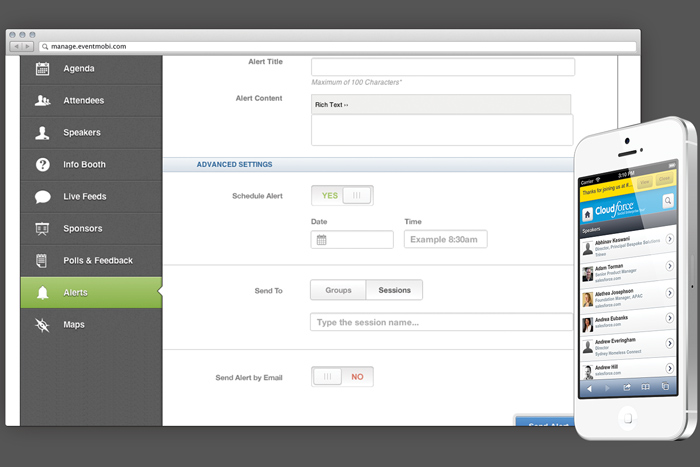Viewport: 700px width, 467px height.
Task: Click the Alert Title input field
Action: (443, 67)
